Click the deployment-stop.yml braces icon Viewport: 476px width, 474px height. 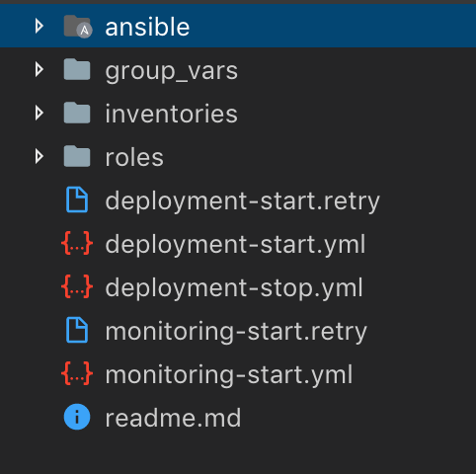click(x=77, y=287)
